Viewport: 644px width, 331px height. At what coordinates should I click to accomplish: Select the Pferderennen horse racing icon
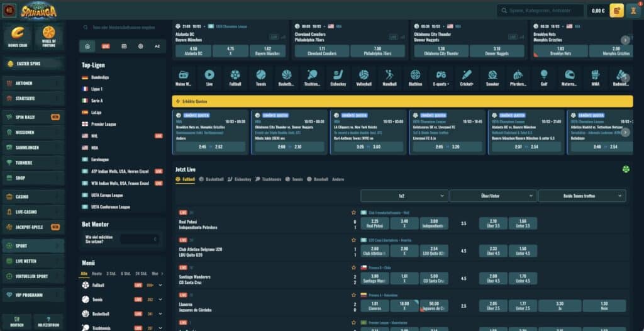[x=518, y=77]
